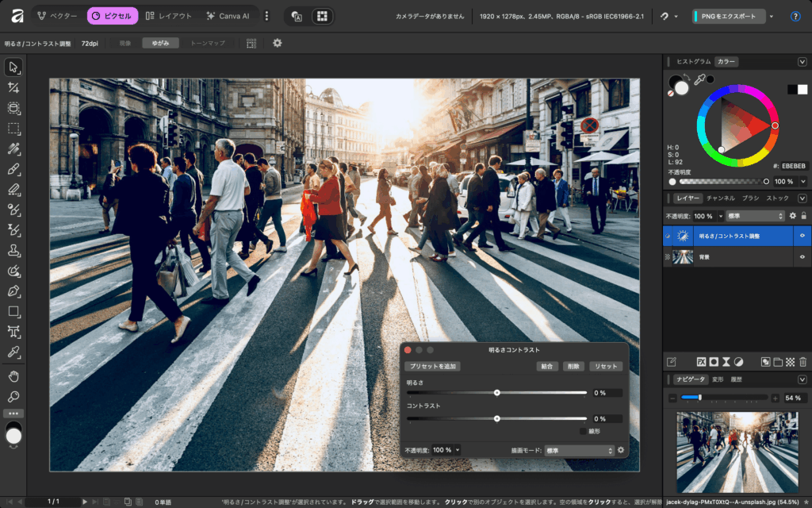Click the eyedropper color picker in Color panel
Viewport: 812px width, 508px height.
tap(699, 79)
